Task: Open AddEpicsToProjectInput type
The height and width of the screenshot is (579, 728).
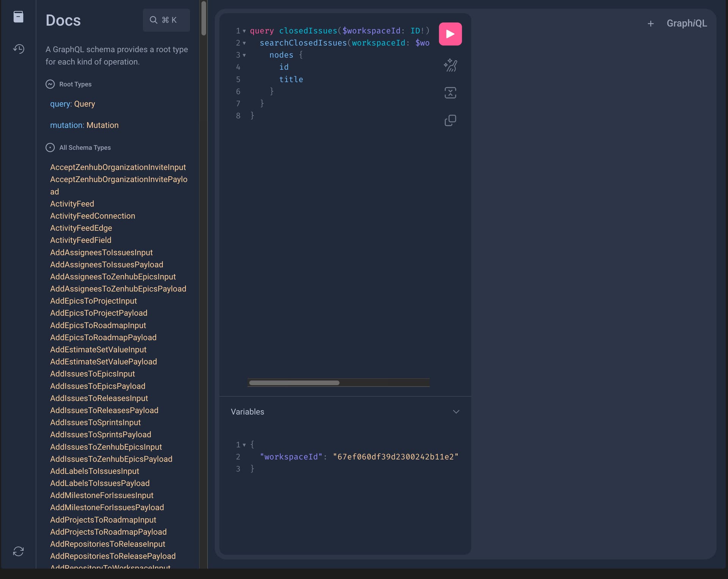Action: (x=93, y=301)
